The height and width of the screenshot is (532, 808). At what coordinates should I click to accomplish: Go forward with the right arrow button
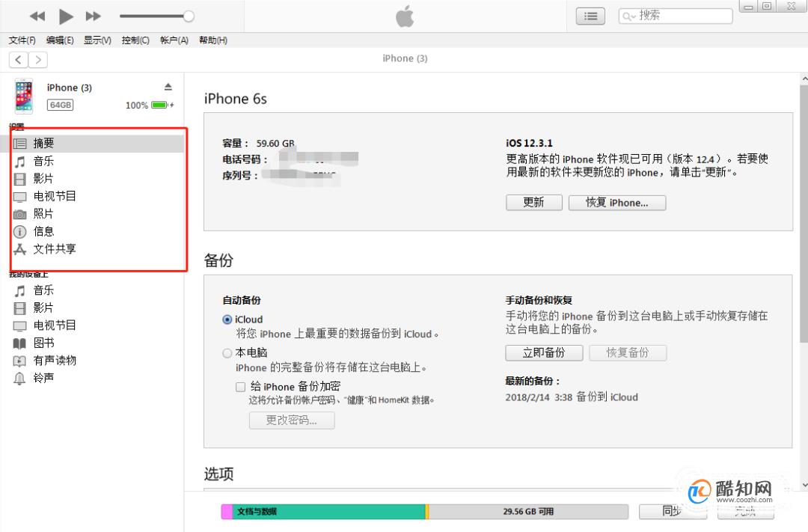[38, 60]
